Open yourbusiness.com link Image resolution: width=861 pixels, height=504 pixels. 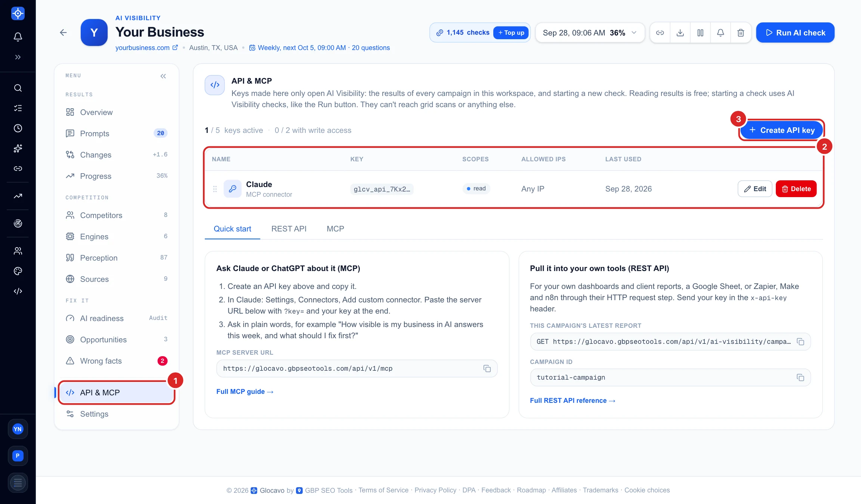coord(146,48)
